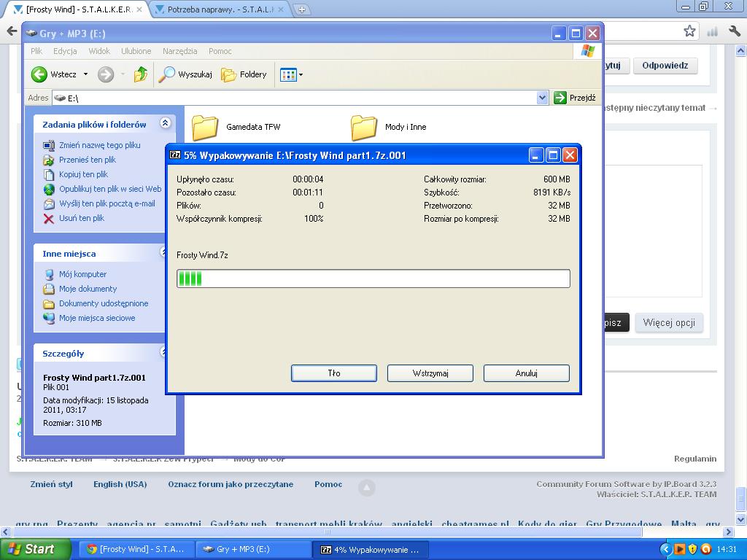Bookmark the page with the star icon
Image resolution: width=747 pixels, height=560 pixels.
pyautogui.click(x=689, y=31)
